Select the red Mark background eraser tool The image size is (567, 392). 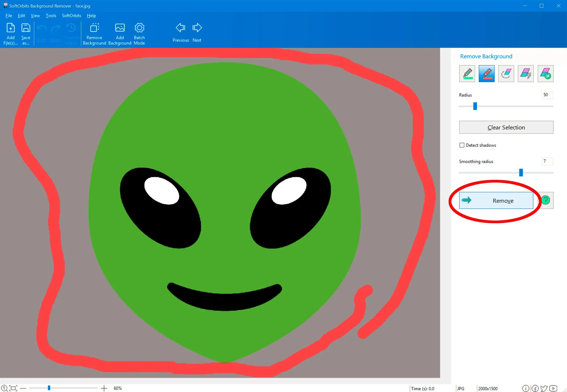tap(486, 73)
